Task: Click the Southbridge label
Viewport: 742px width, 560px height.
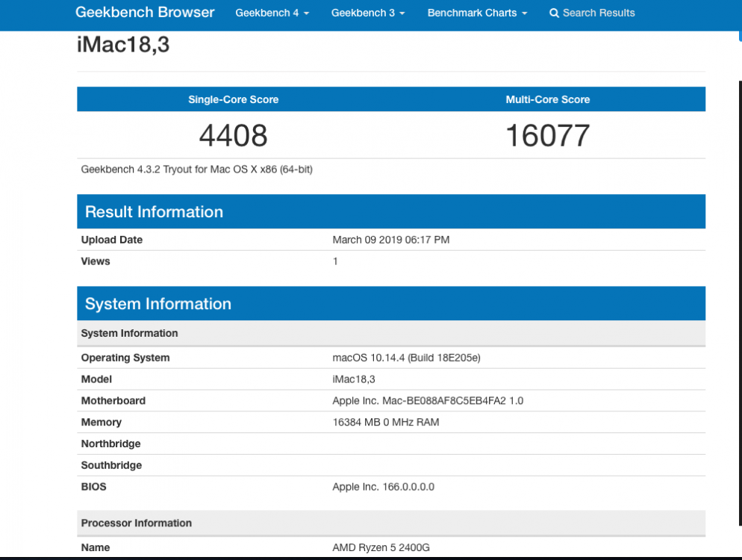Action: tap(111, 465)
